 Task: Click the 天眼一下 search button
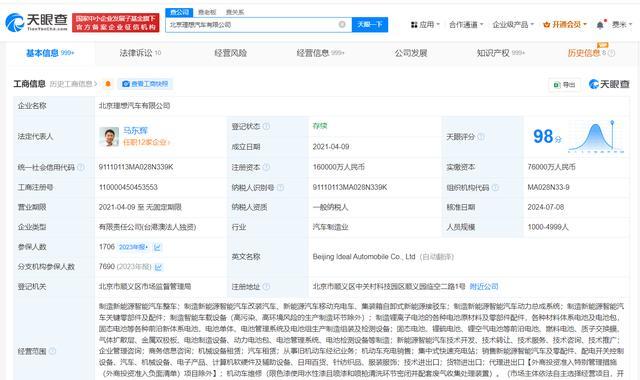(x=370, y=24)
